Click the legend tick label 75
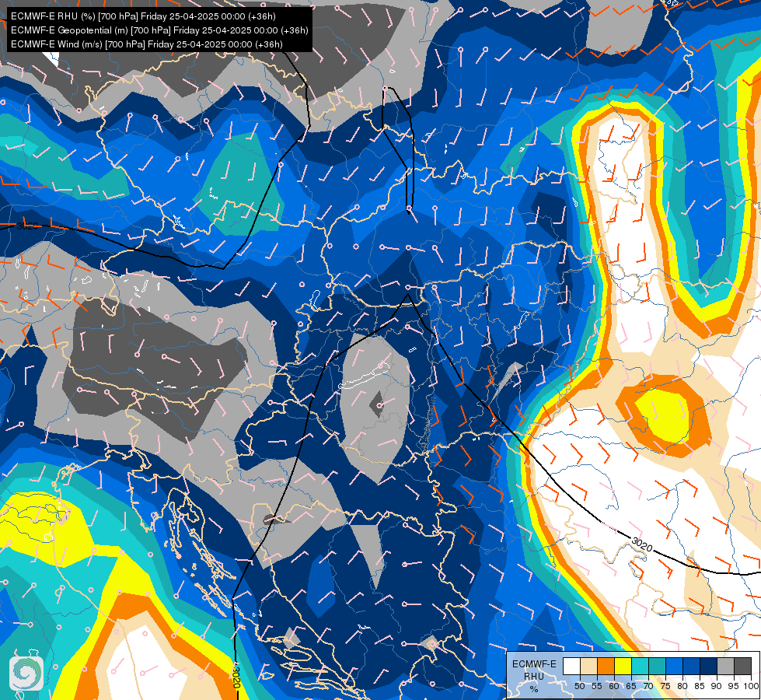The width and height of the screenshot is (761, 700). pos(665,686)
